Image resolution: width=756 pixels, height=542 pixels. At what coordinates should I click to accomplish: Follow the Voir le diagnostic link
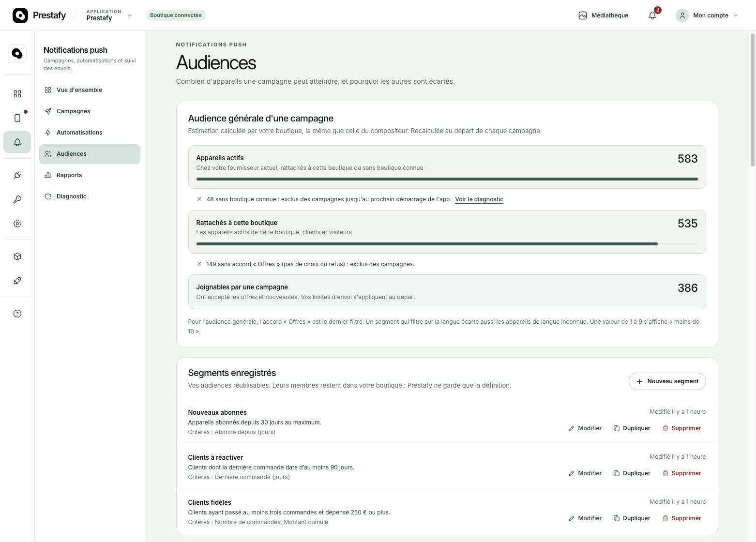coord(479,199)
